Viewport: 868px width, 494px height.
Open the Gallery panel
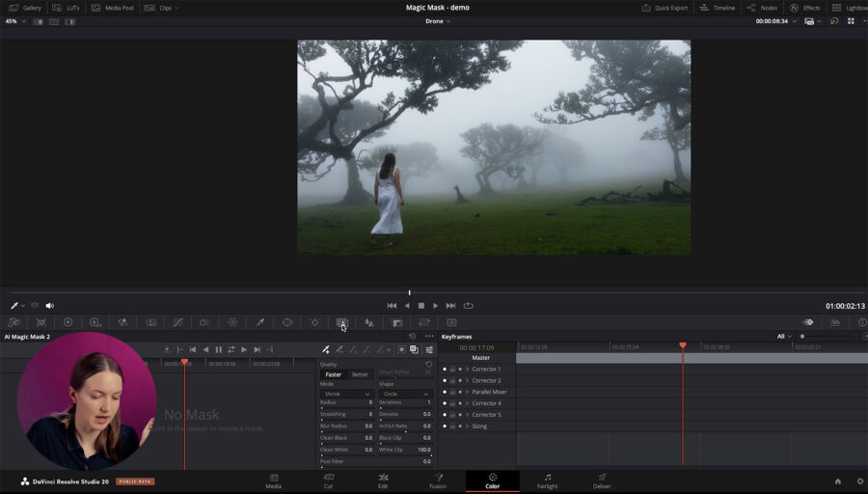[x=25, y=8]
